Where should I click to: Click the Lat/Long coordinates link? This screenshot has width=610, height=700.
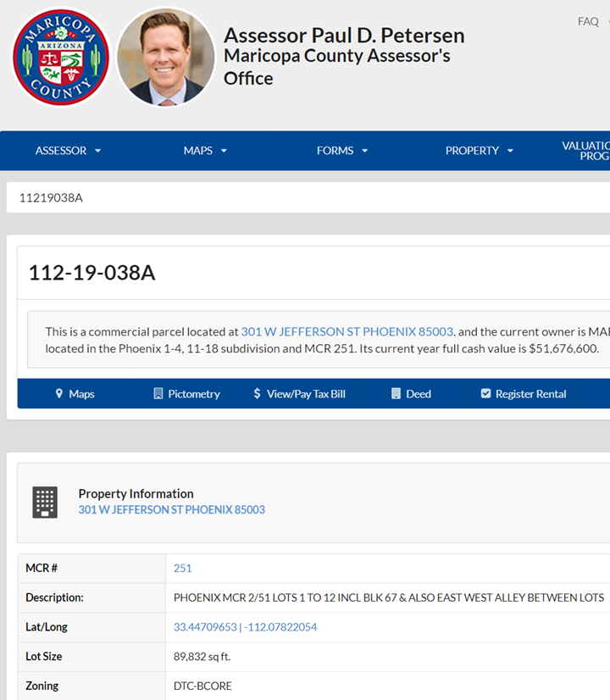click(x=245, y=627)
